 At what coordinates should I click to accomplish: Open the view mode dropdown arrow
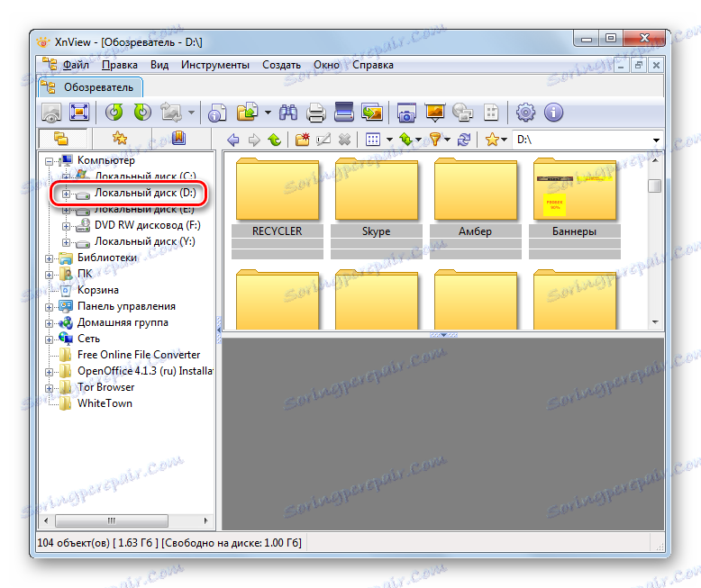tap(389, 140)
